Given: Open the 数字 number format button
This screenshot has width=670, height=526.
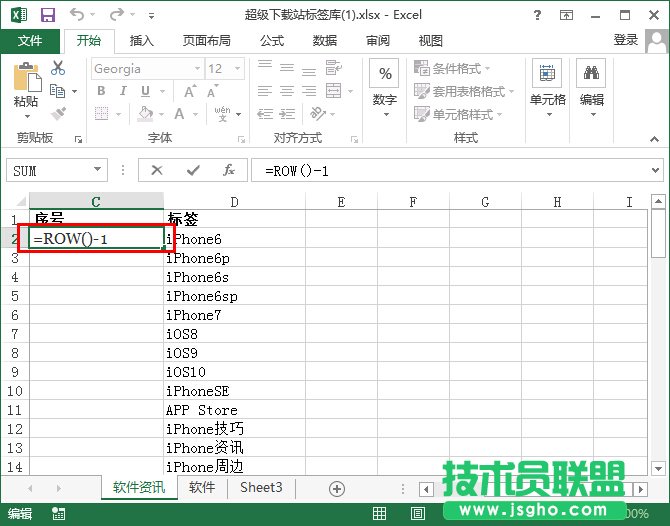Looking at the screenshot, I should pos(385,88).
